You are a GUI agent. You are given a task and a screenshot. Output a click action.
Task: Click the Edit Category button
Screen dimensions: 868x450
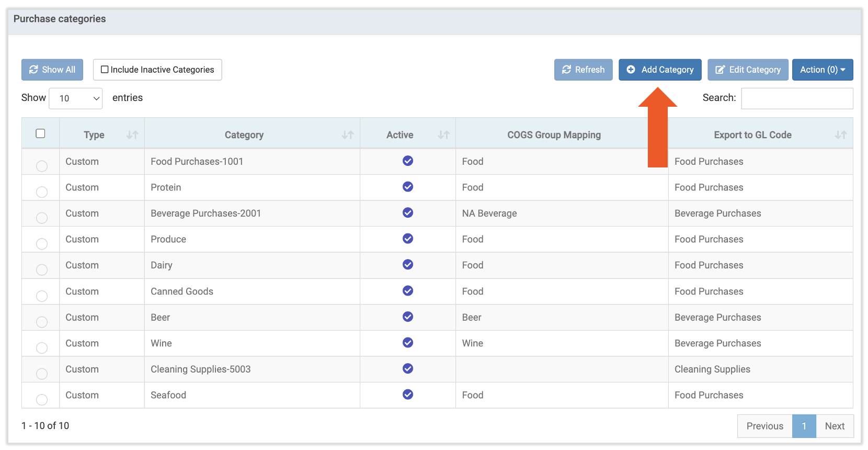click(x=748, y=70)
